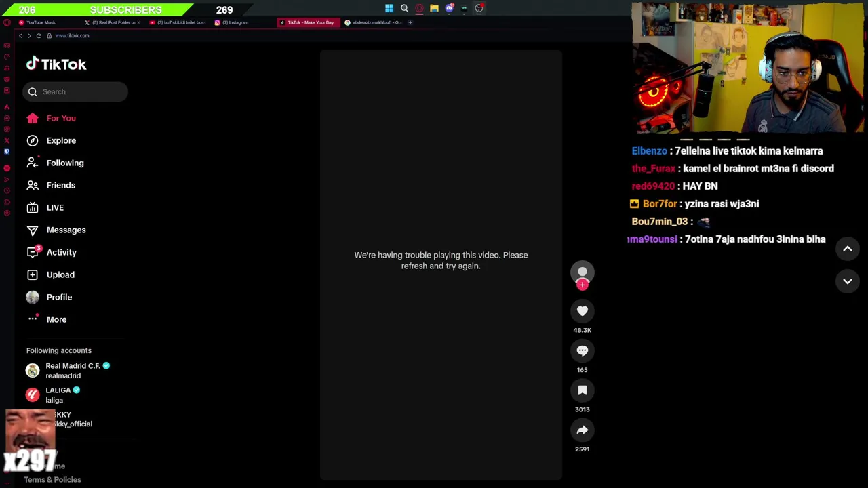The image size is (868, 488).
Task: Open the video creator's avatar
Action: (583, 272)
